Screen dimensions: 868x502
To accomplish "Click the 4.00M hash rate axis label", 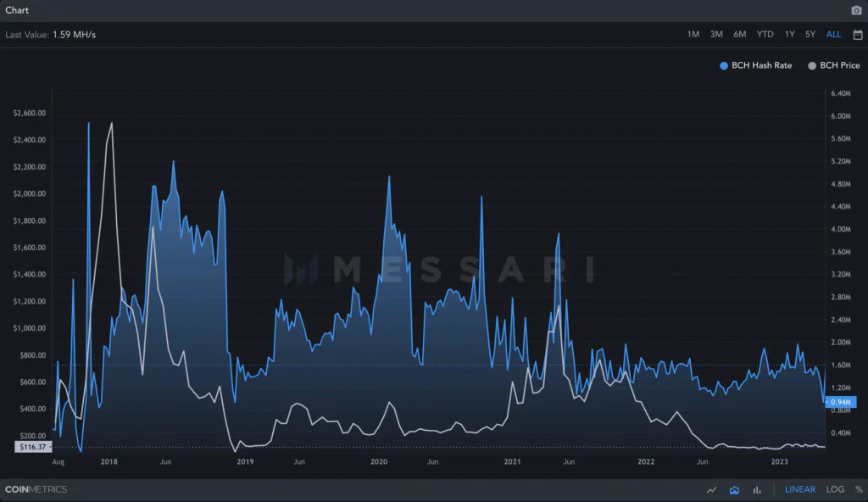I will tap(840, 229).
